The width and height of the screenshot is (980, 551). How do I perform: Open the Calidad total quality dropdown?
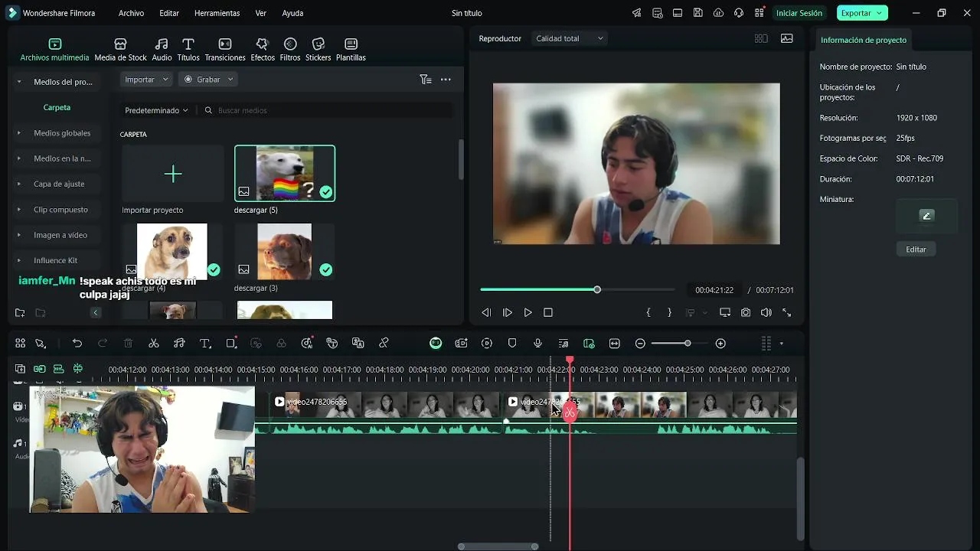(570, 38)
